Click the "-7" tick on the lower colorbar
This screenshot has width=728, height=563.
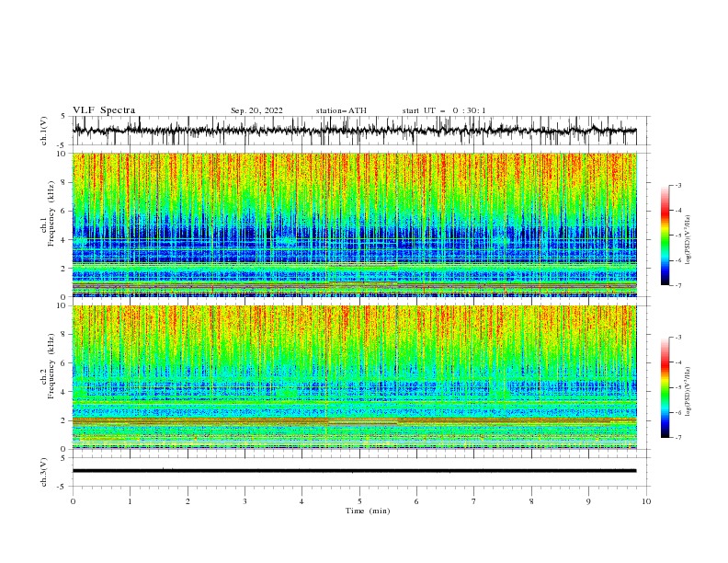678,438
